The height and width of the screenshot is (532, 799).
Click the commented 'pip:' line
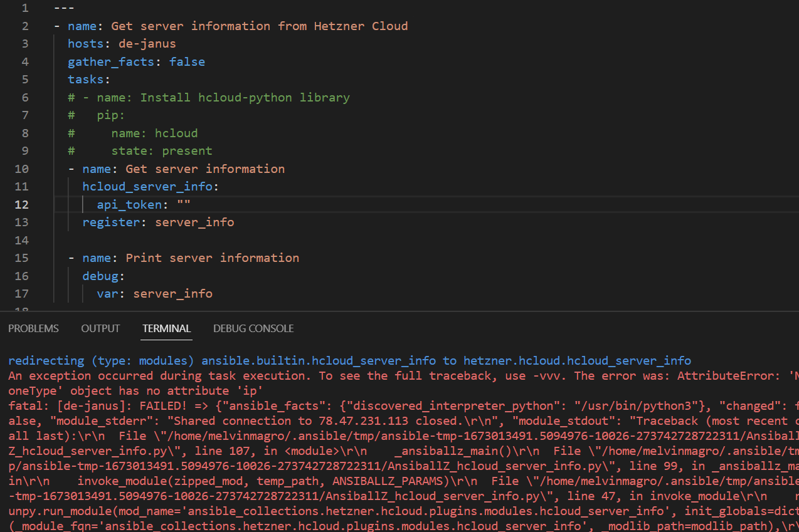pyautogui.click(x=97, y=115)
